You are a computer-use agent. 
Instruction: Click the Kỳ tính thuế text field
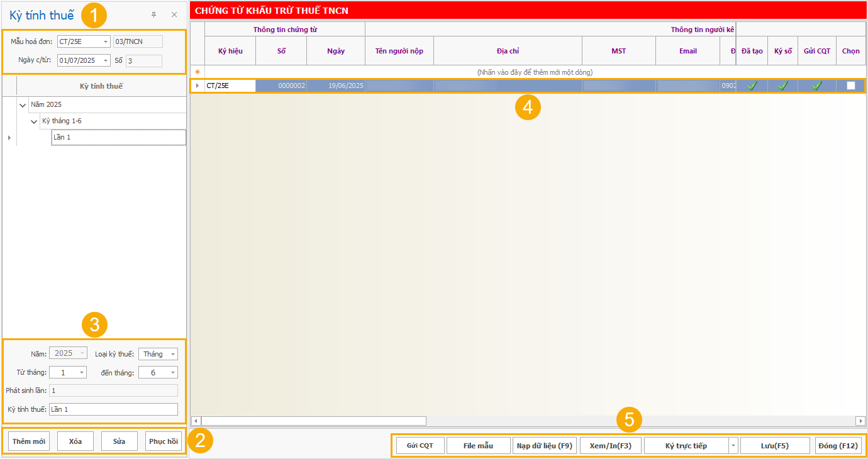point(113,409)
